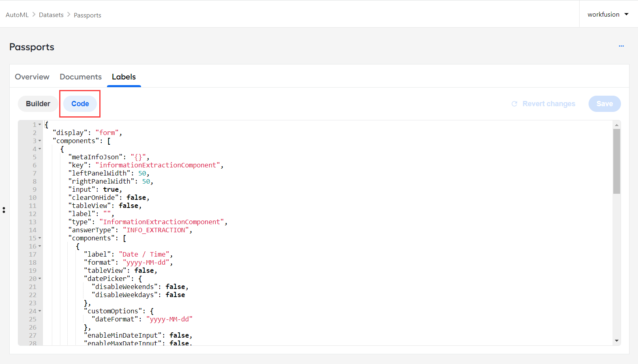
Task: Click the scrollbar down arrow
Action: click(617, 341)
